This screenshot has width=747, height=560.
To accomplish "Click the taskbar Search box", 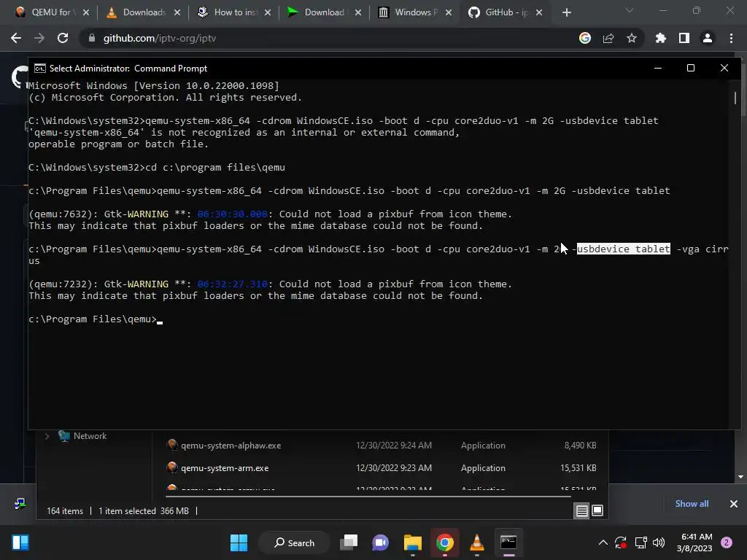I will pyautogui.click(x=294, y=542).
